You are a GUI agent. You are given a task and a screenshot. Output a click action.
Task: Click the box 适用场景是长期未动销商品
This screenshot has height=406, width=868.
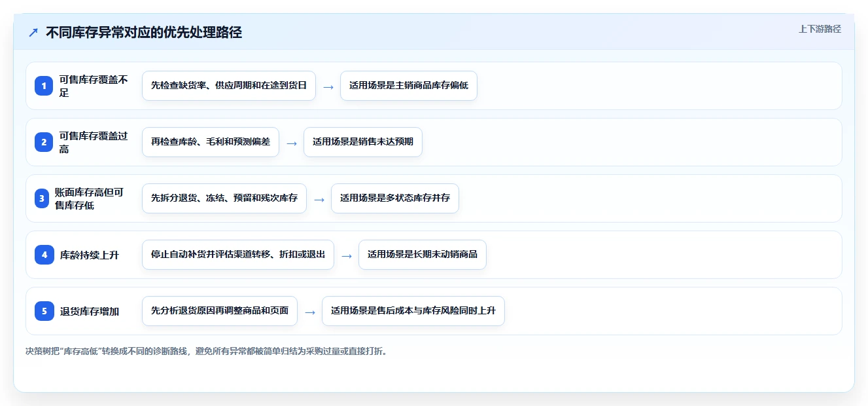click(x=423, y=255)
